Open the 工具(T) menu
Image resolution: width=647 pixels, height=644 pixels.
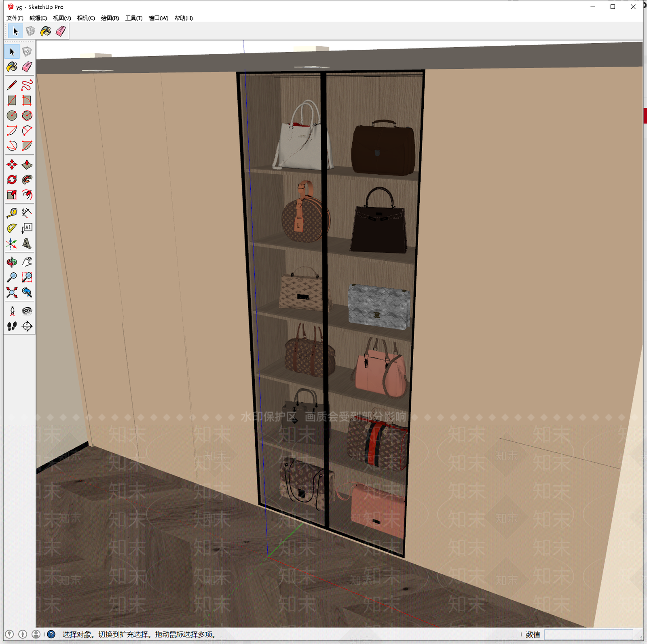point(134,18)
